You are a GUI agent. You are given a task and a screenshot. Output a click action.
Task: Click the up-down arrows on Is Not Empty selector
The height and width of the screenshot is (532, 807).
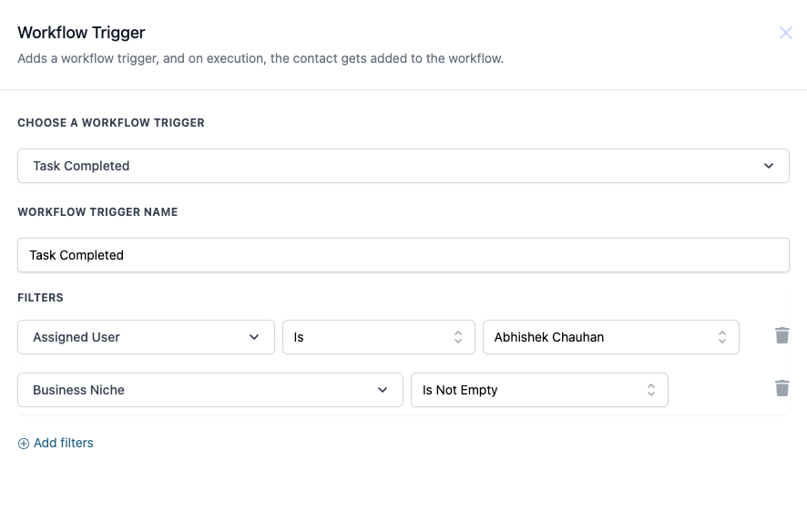(651, 390)
